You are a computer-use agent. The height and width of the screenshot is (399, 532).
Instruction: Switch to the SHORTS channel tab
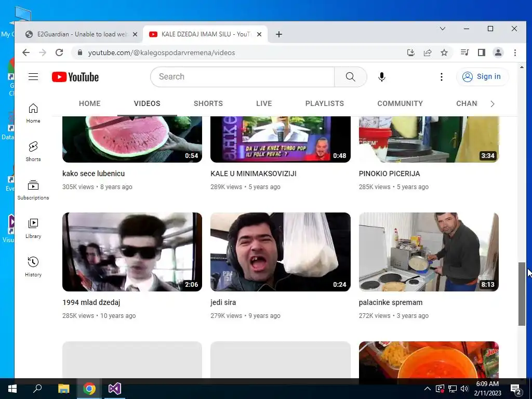tap(208, 103)
